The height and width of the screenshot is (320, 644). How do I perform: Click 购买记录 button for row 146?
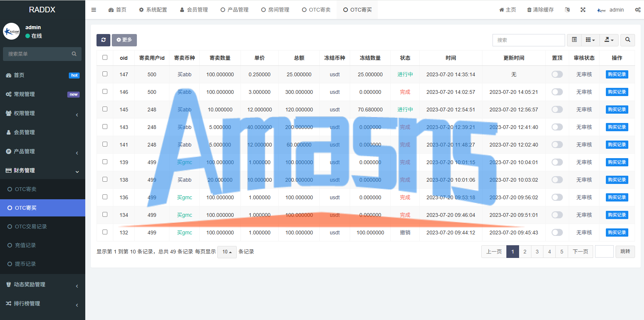[617, 92]
